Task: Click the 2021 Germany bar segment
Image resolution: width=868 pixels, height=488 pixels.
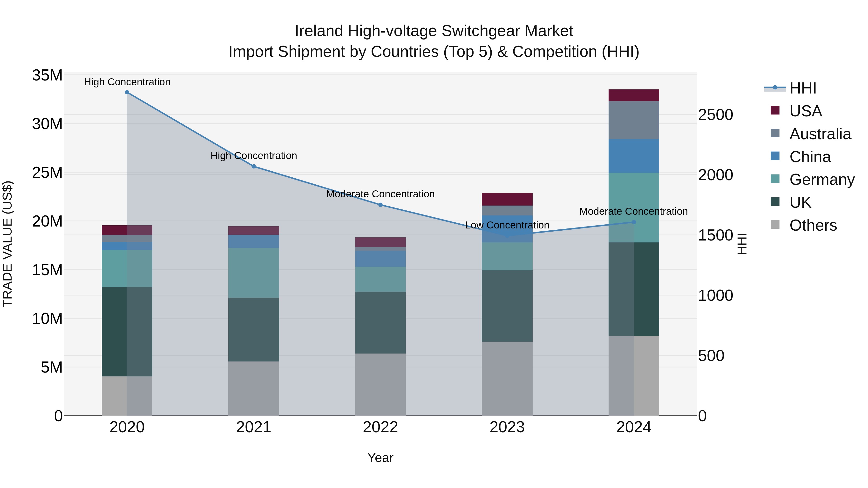Action: (254, 273)
